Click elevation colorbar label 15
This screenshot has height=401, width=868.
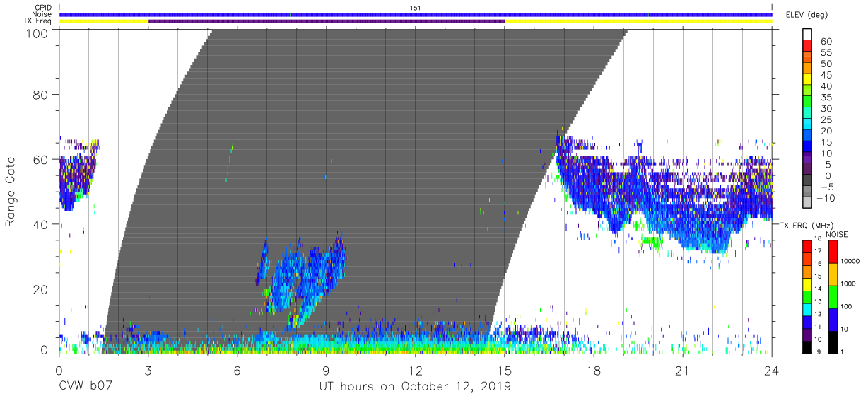pos(826,143)
